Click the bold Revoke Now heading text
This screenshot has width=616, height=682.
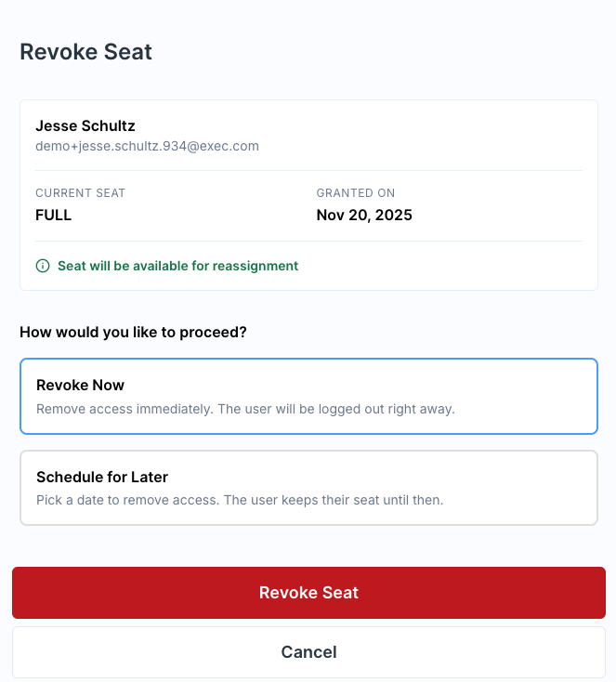(80, 385)
